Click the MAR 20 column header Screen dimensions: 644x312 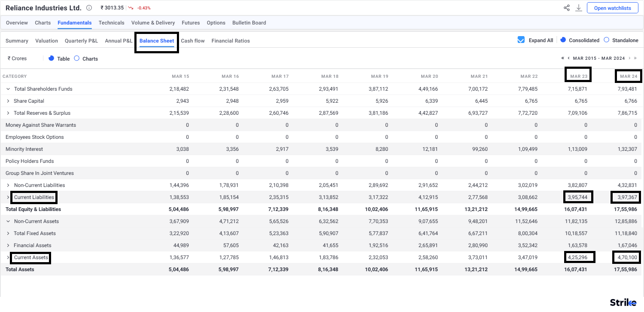(429, 76)
